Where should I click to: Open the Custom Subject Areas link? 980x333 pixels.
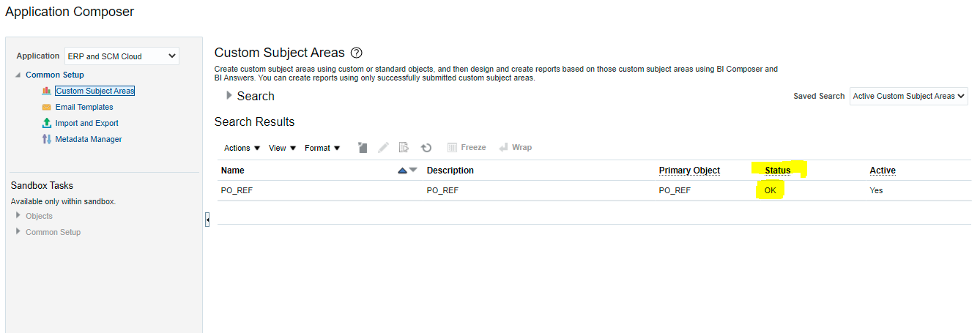[95, 91]
